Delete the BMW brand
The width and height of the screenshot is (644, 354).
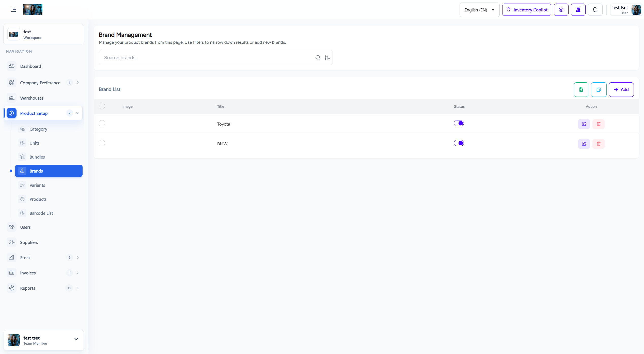coord(599,144)
